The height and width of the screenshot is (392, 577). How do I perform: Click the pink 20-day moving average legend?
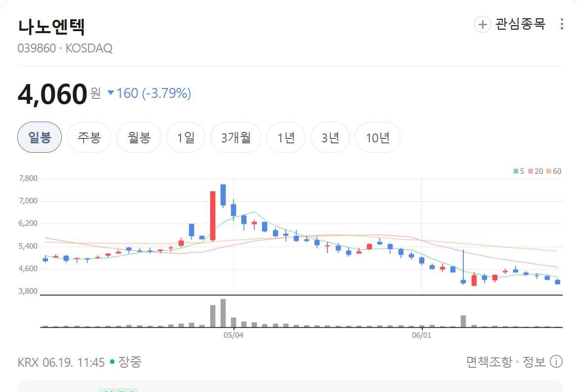click(x=535, y=171)
